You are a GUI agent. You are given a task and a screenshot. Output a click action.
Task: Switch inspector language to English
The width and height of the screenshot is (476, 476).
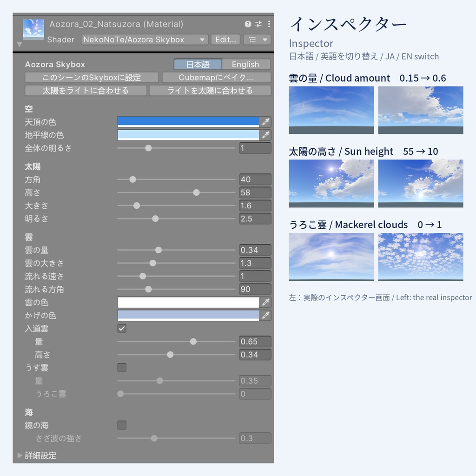pos(246,64)
